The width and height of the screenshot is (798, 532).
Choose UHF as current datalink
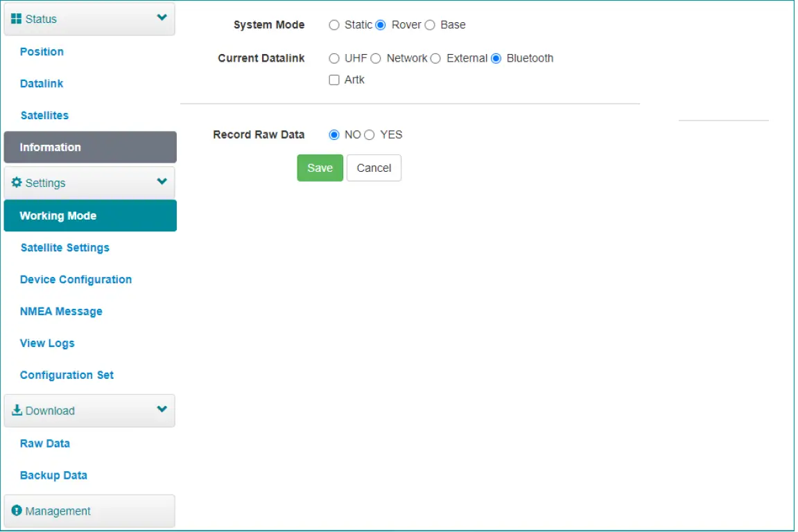pyautogui.click(x=334, y=58)
